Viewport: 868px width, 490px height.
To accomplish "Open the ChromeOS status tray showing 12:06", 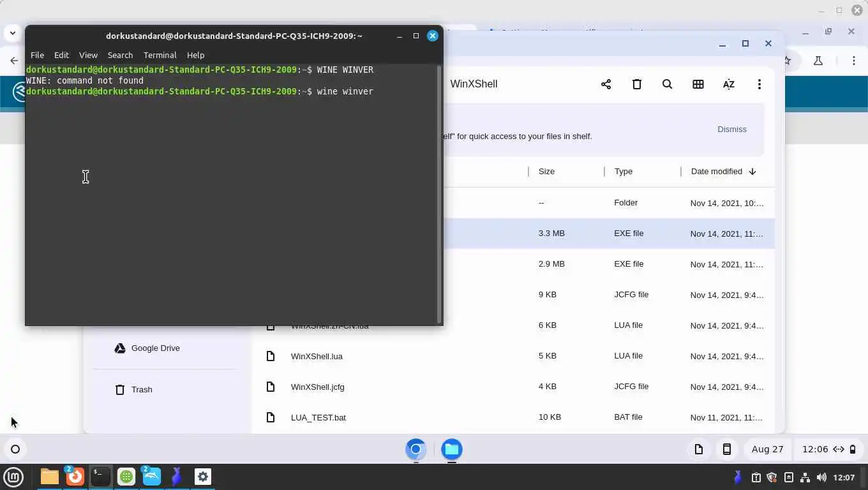I will tap(828, 449).
